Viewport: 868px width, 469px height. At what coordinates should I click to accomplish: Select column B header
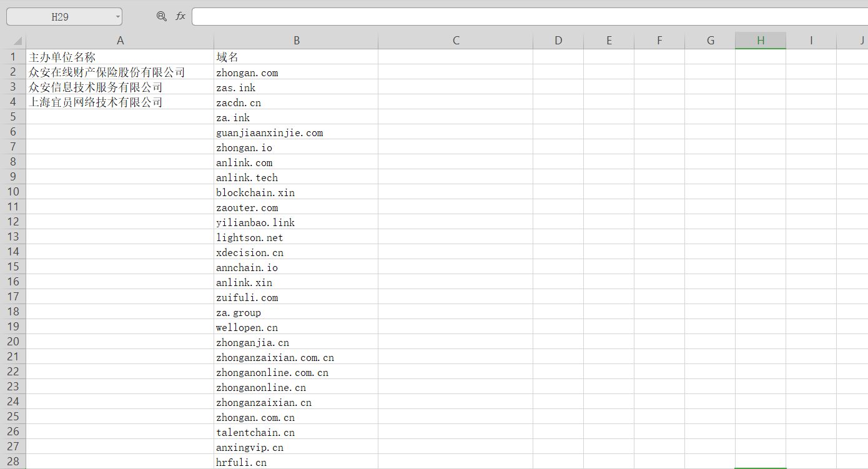click(296, 41)
